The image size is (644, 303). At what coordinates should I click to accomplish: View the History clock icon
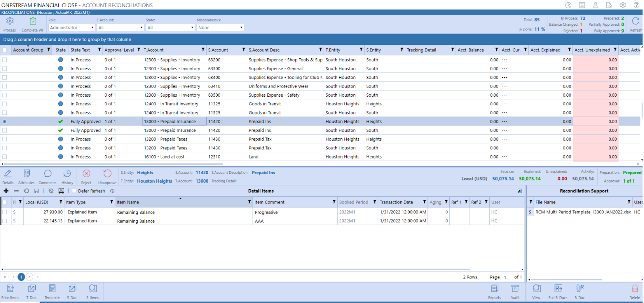click(67, 173)
